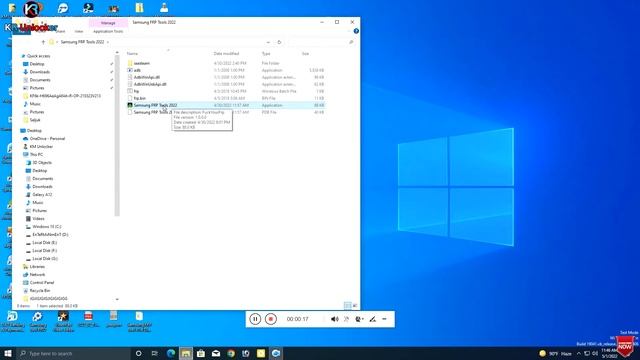Select the AdbWinApi.dll file

[x=147, y=77]
